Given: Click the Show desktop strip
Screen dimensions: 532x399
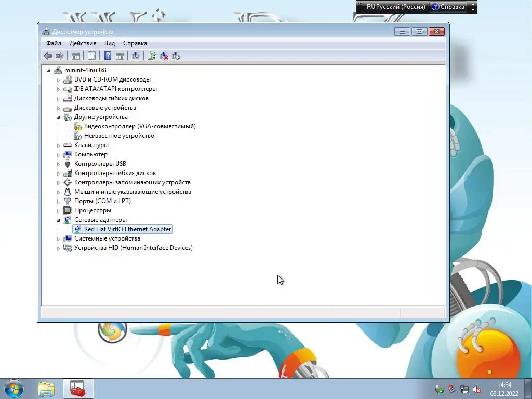Looking at the screenshot, I should tap(528, 389).
